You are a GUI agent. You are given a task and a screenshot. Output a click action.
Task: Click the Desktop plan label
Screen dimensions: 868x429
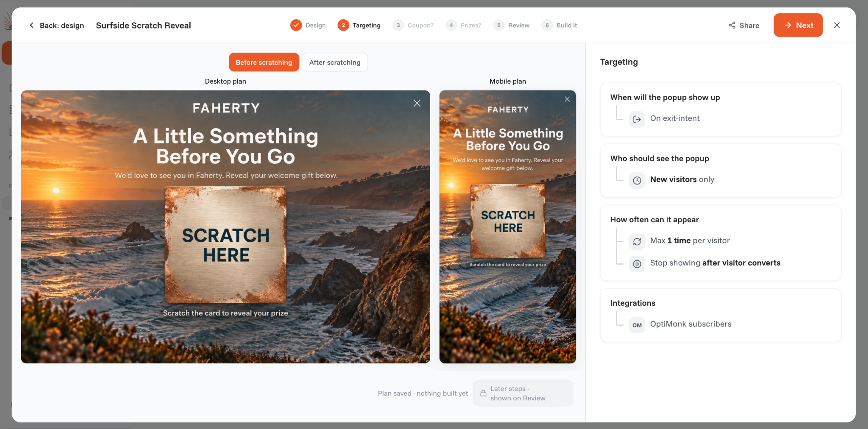pyautogui.click(x=225, y=81)
